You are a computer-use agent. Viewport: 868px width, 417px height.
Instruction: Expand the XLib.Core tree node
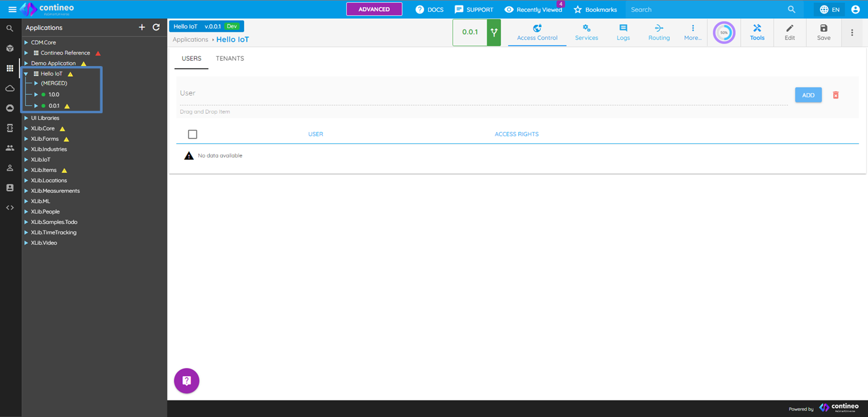27,129
